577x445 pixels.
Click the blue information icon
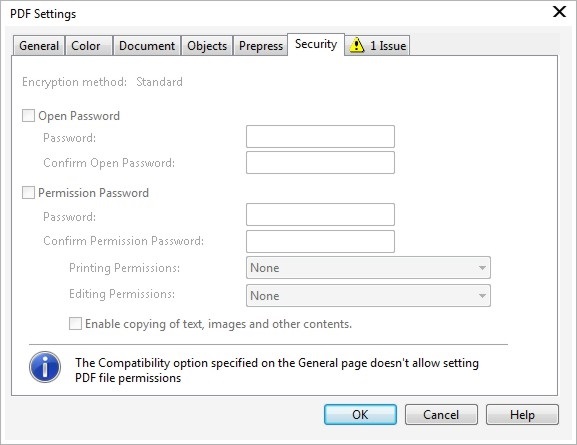(x=45, y=367)
